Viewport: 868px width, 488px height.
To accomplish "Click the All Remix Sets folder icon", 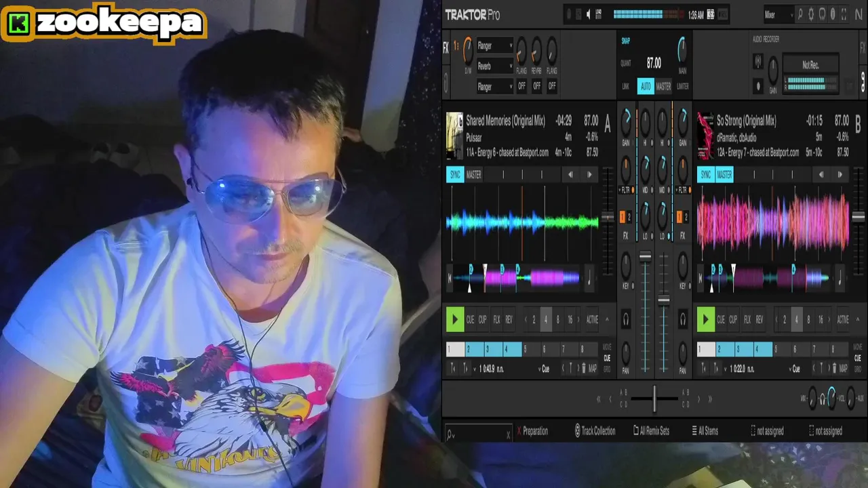I will [636, 430].
